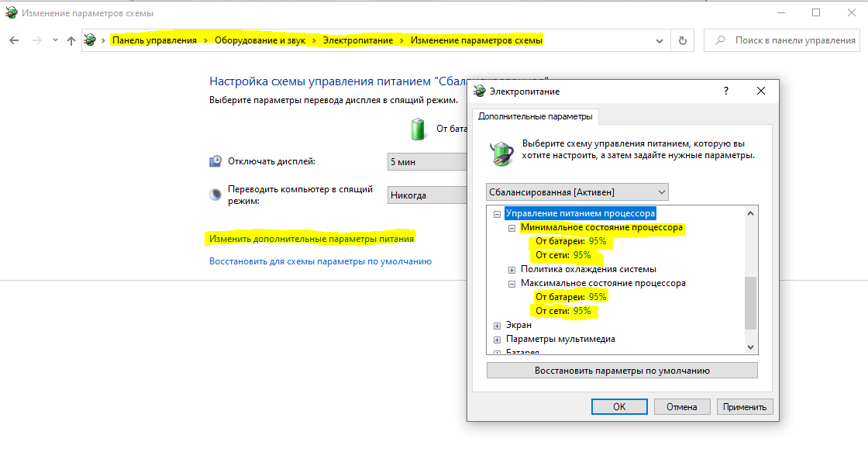Click the display turn-off monitor icon
The image size is (868, 459).
pos(215,161)
